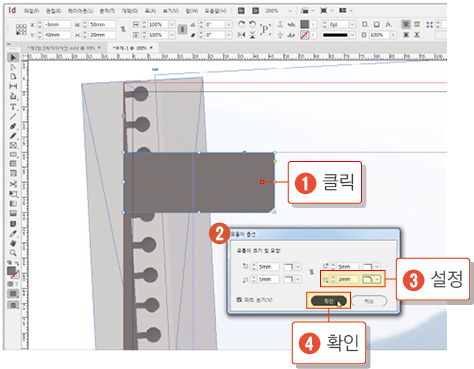Select the Gradient Swatch tool
The width and height of the screenshot is (474, 369).
[x=13, y=204]
